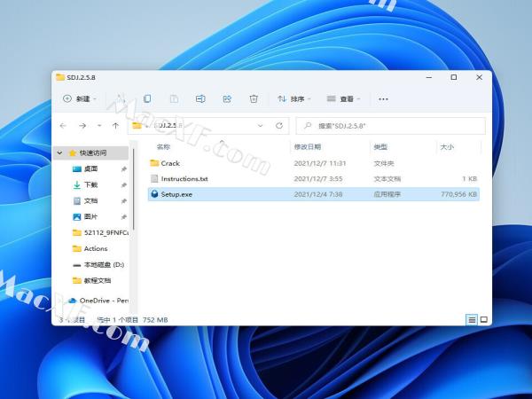Image resolution: width=532 pixels, height=399 pixels.
Task: Click the SDJ.2.5.8 title bar folder icon
Action: pyautogui.click(x=60, y=77)
